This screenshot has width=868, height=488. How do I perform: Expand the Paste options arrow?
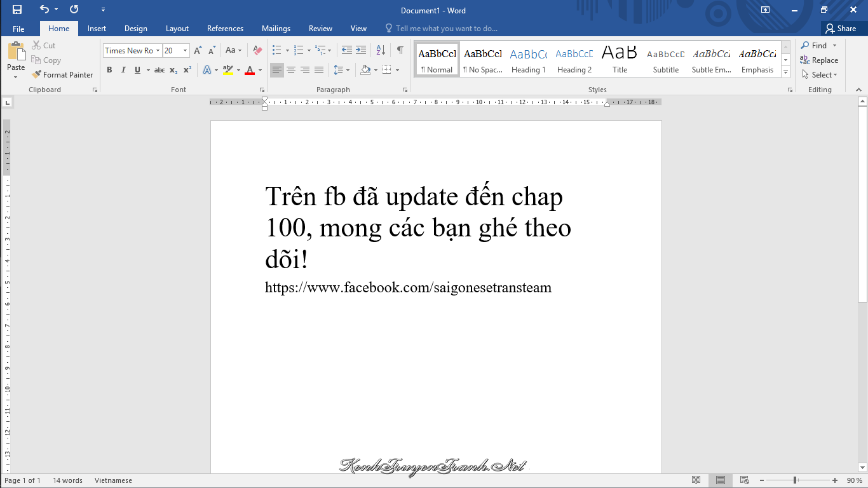point(16,77)
